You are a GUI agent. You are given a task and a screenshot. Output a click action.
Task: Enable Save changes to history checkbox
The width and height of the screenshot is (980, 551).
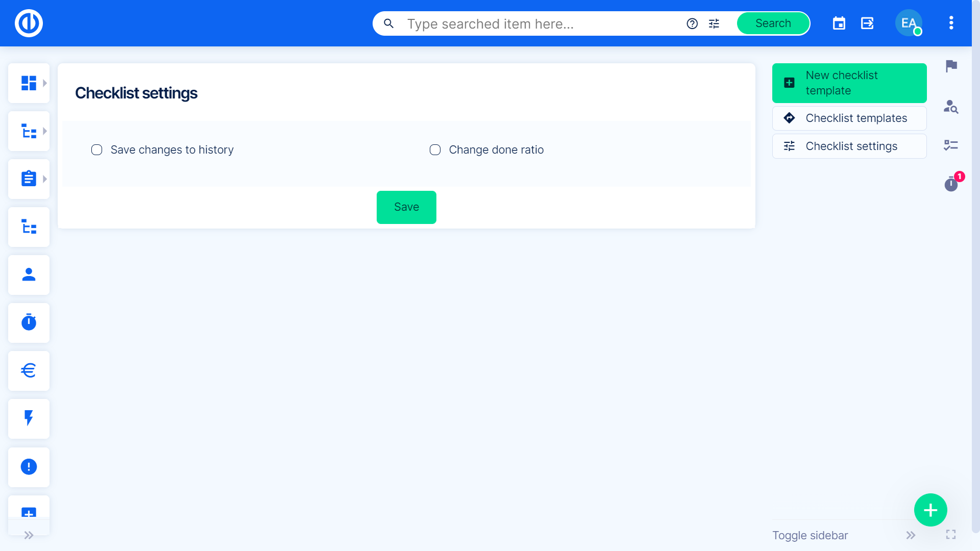point(96,149)
